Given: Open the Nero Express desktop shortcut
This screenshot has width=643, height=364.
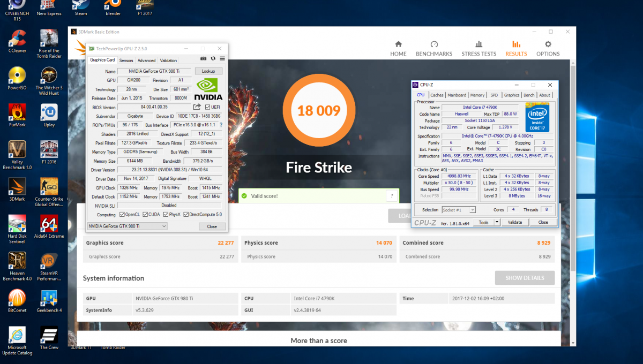Looking at the screenshot, I should pyautogui.click(x=49, y=8).
